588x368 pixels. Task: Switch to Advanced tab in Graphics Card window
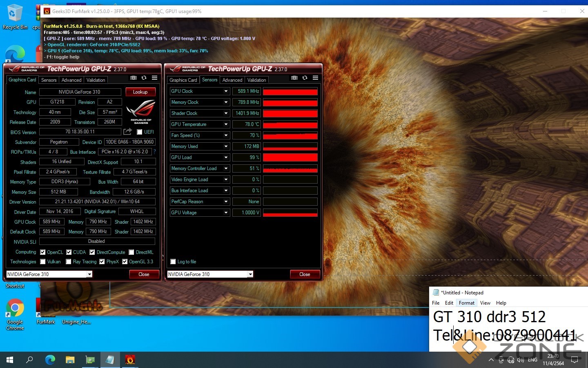tap(71, 80)
